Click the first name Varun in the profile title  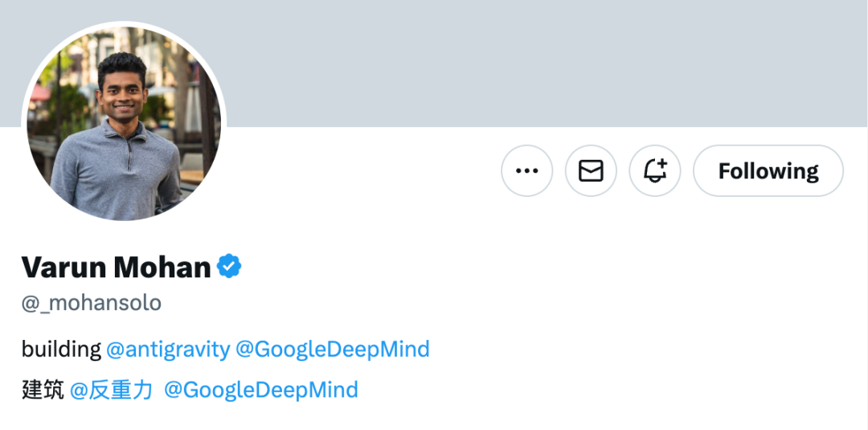click(x=63, y=267)
